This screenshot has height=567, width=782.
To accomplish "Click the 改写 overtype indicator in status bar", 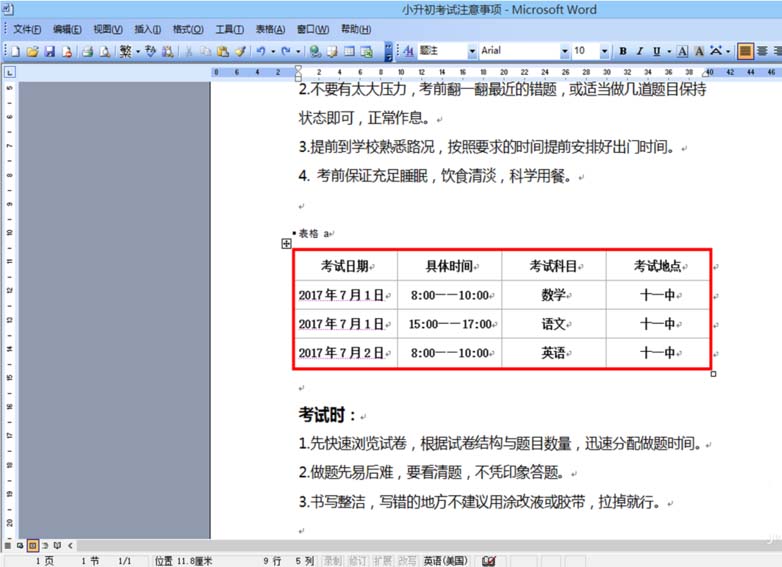I will pos(408,561).
